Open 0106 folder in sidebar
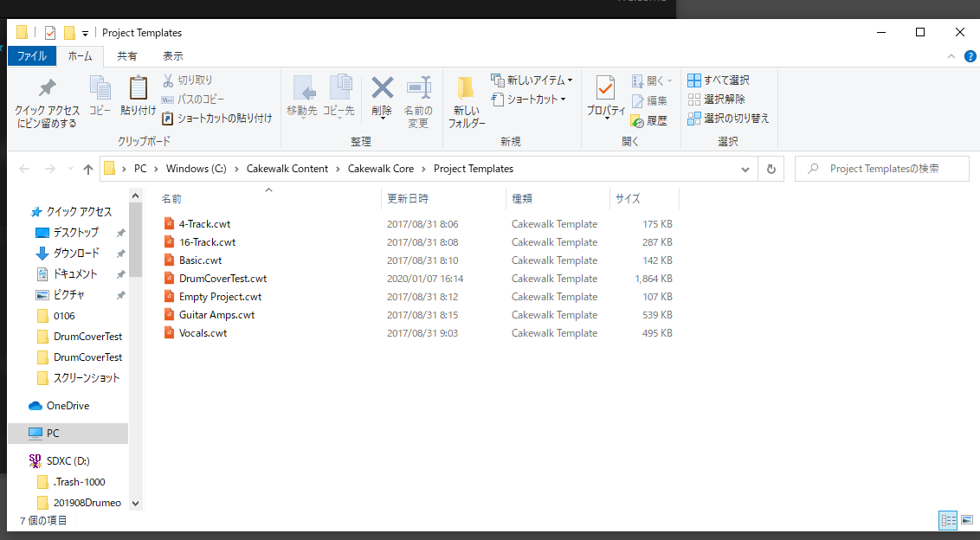Image resolution: width=980 pixels, height=540 pixels. point(64,316)
